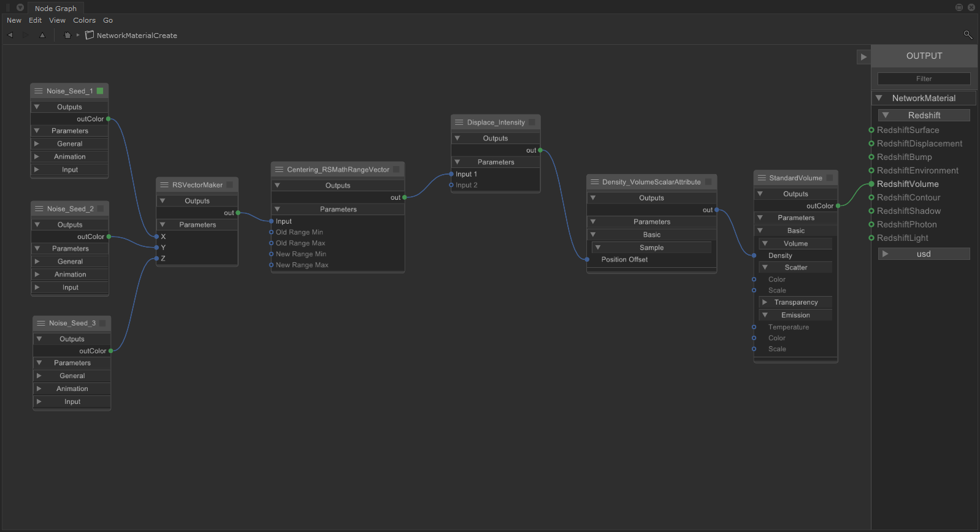
Task: Expand the Animation section of Noise_Seed_2
Action: tap(37, 274)
